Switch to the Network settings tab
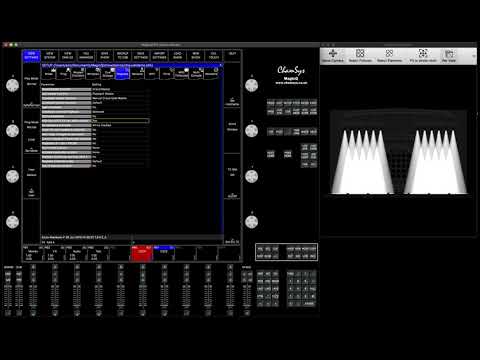 (137, 73)
